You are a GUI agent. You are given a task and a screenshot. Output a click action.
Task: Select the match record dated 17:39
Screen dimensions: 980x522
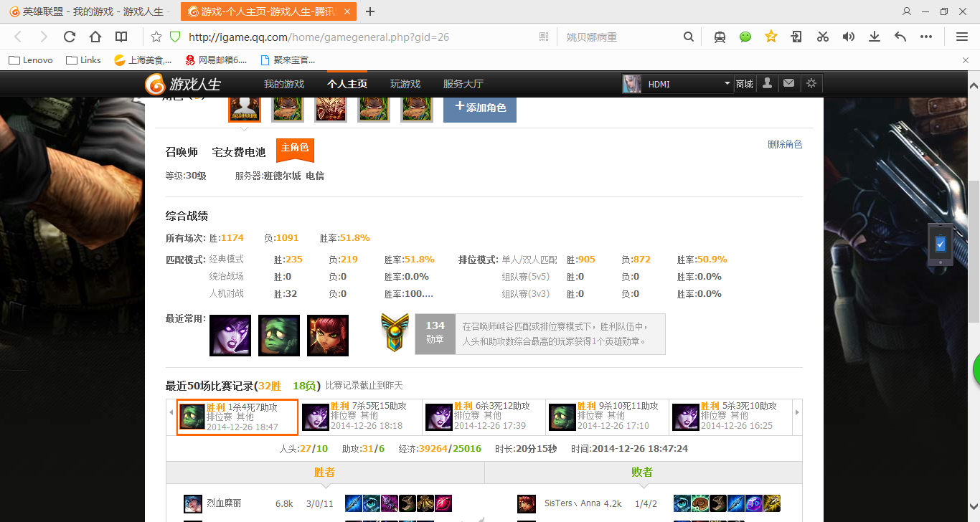tap(485, 417)
